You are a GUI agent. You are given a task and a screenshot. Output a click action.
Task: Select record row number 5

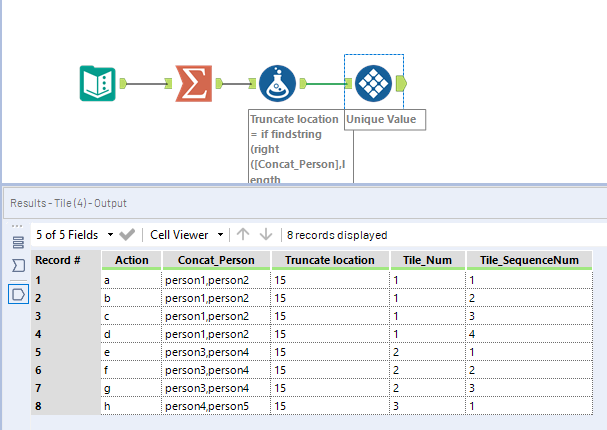66,352
